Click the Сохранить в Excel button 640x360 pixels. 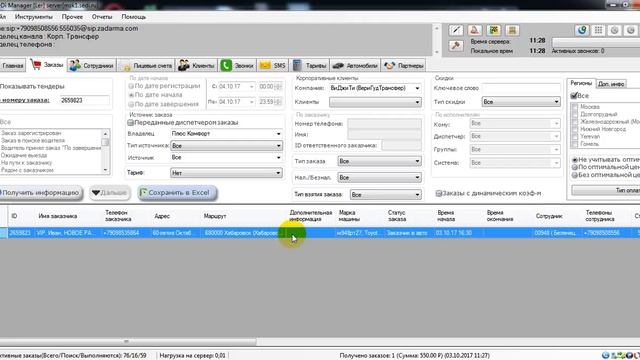point(177,193)
